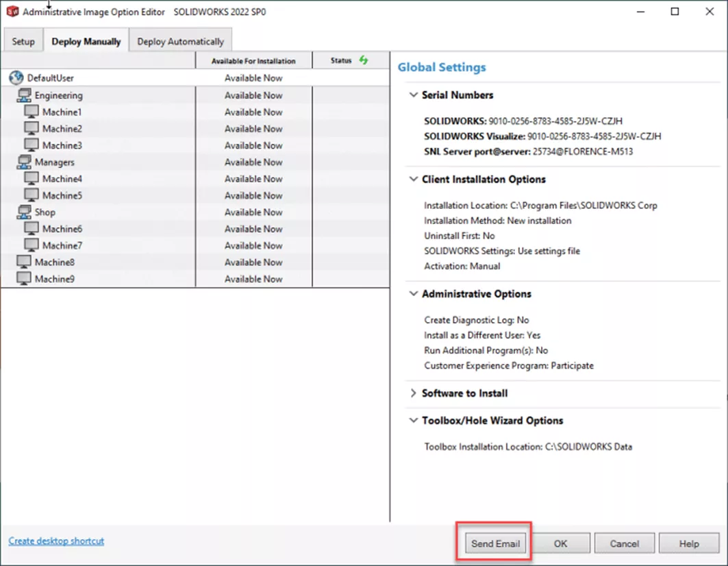Select the Engineering group label
The image size is (728, 566).
pos(58,95)
